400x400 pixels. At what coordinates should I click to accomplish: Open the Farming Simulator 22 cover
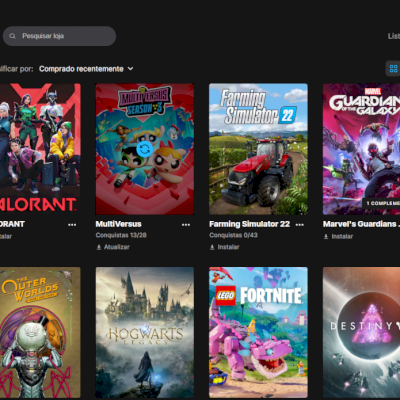click(x=258, y=149)
